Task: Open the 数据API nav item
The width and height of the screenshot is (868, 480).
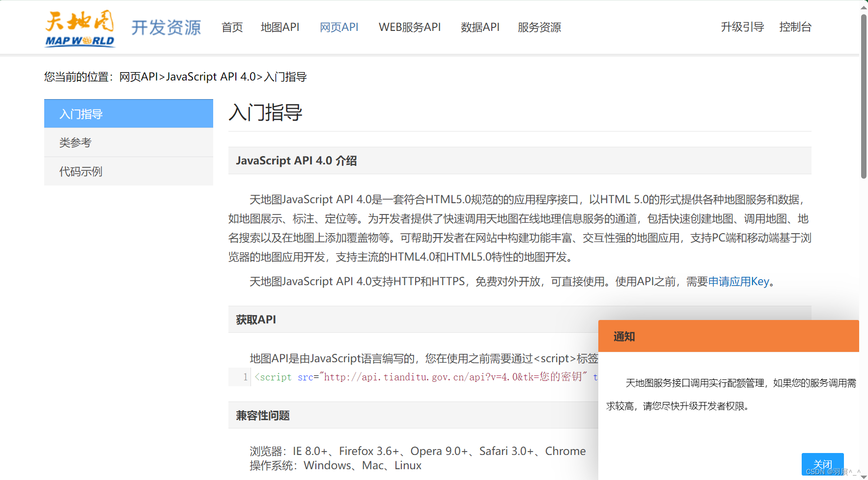Action: [480, 27]
